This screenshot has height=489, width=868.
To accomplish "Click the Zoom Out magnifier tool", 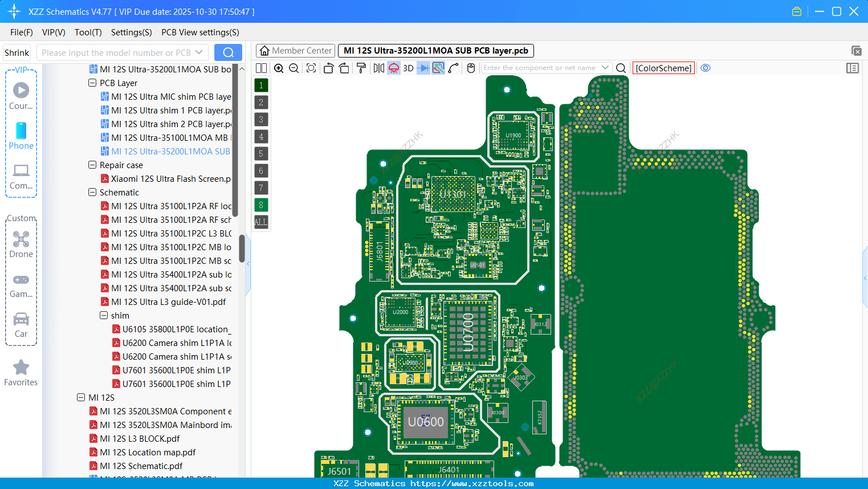I will click(x=293, y=68).
